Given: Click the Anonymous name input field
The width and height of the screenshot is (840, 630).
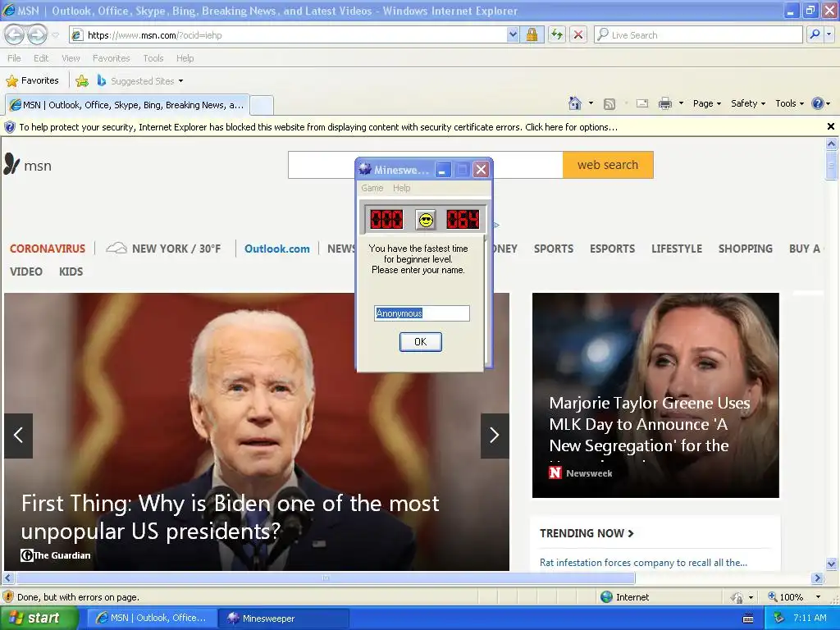Looking at the screenshot, I should pos(422,313).
